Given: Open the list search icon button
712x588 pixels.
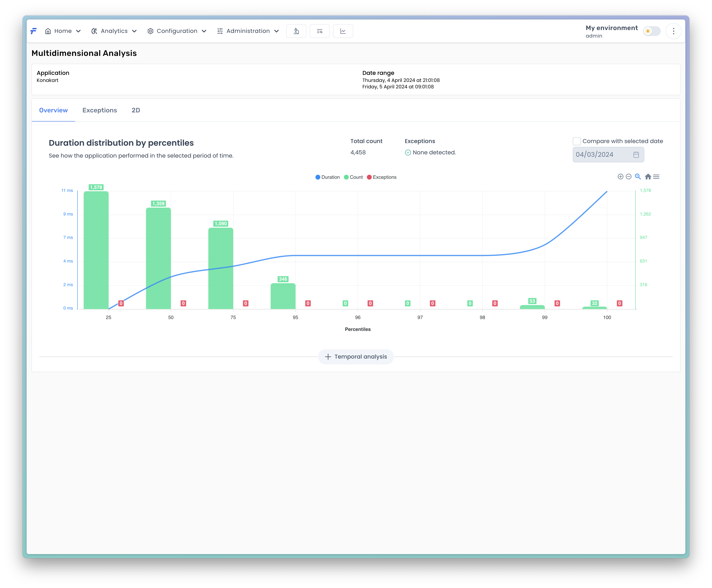Looking at the screenshot, I should 319,31.
